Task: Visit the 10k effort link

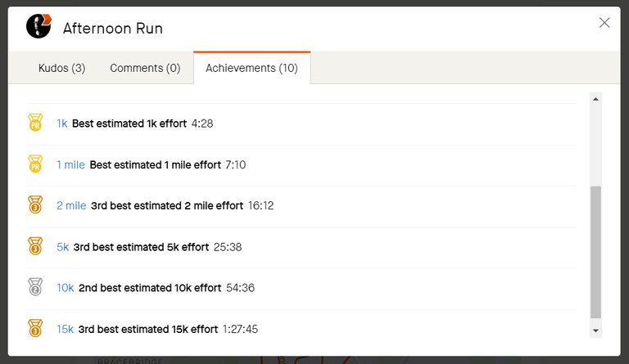Action: [x=65, y=287]
